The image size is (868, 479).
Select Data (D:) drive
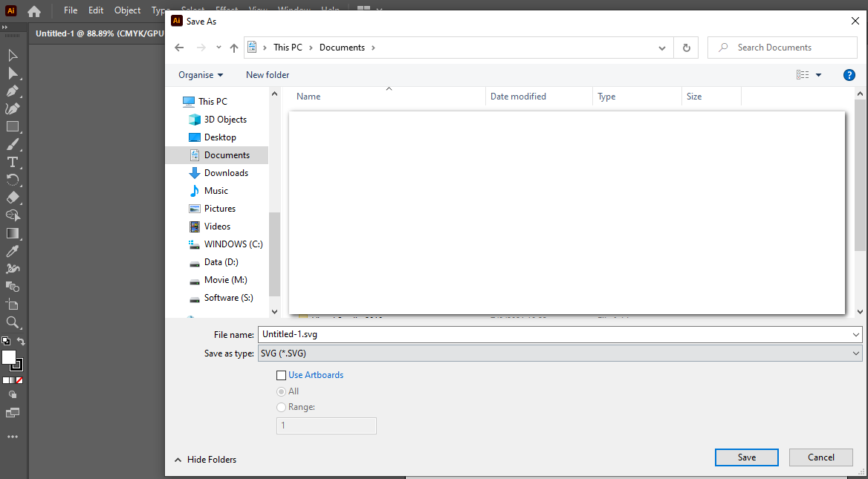(x=221, y=262)
